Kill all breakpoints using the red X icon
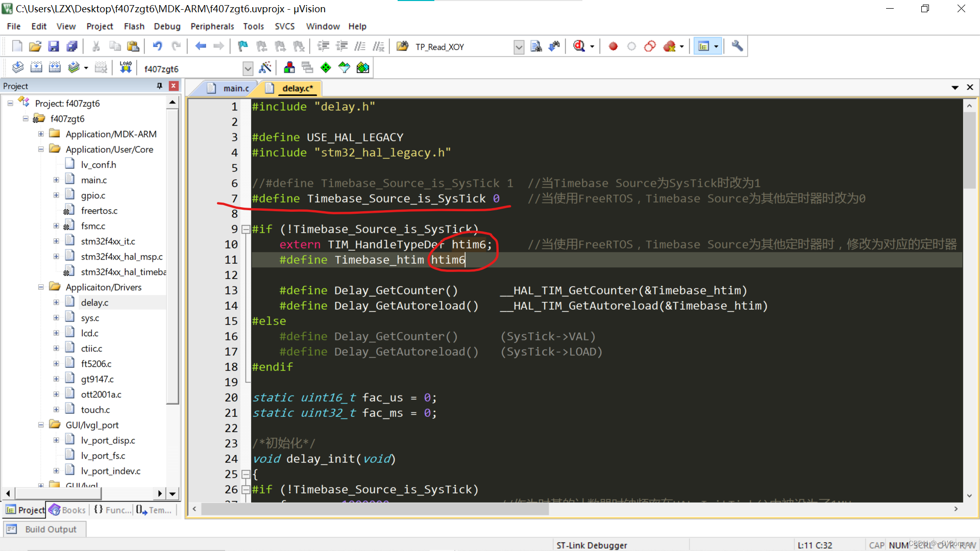The width and height of the screenshot is (980, 551). [669, 46]
